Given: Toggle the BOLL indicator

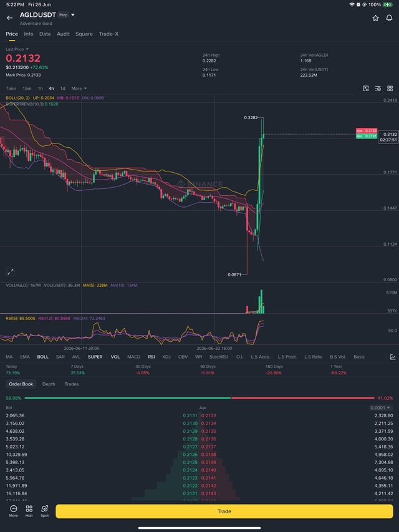Looking at the screenshot, I should point(43,357).
